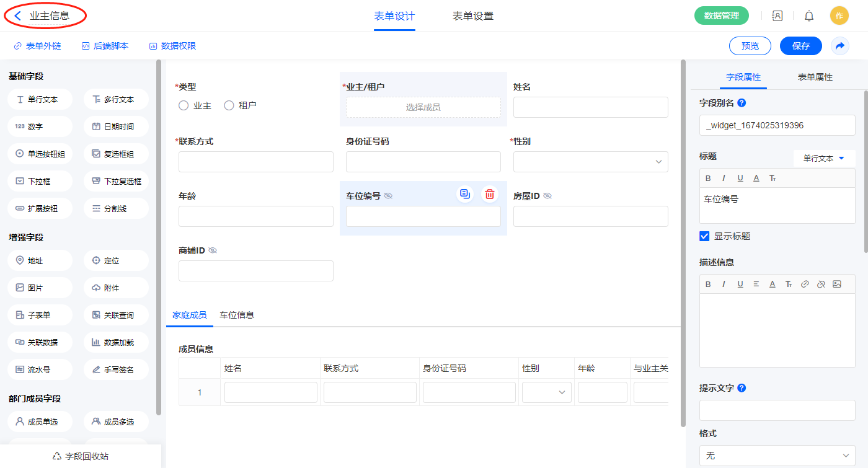The height and width of the screenshot is (468, 868).
Task: Open the 单行文本 field type dropdown
Action: pyautogui.click(x=824, y=158)
